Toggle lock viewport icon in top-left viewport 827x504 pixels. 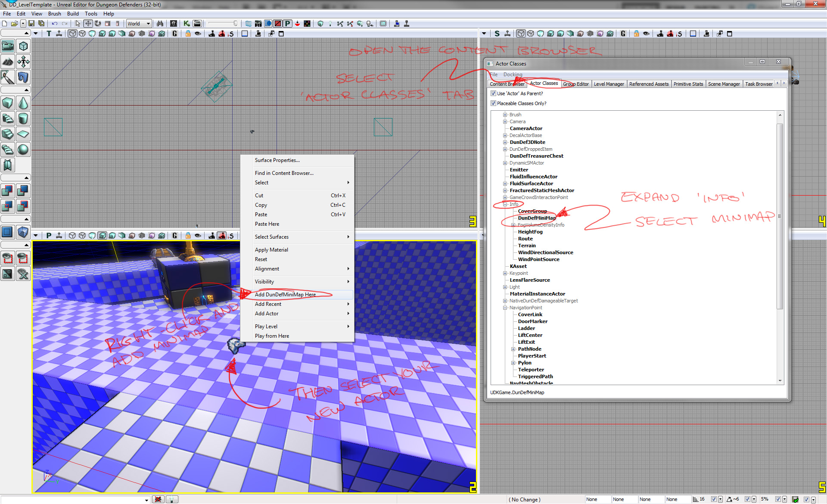pyautogui.click(x=188, y=34)
